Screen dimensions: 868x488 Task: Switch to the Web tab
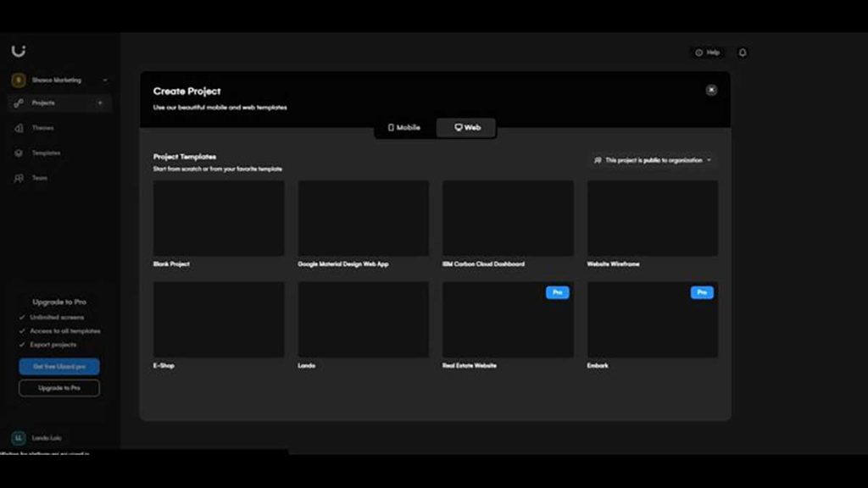click(x=466, y=128)
